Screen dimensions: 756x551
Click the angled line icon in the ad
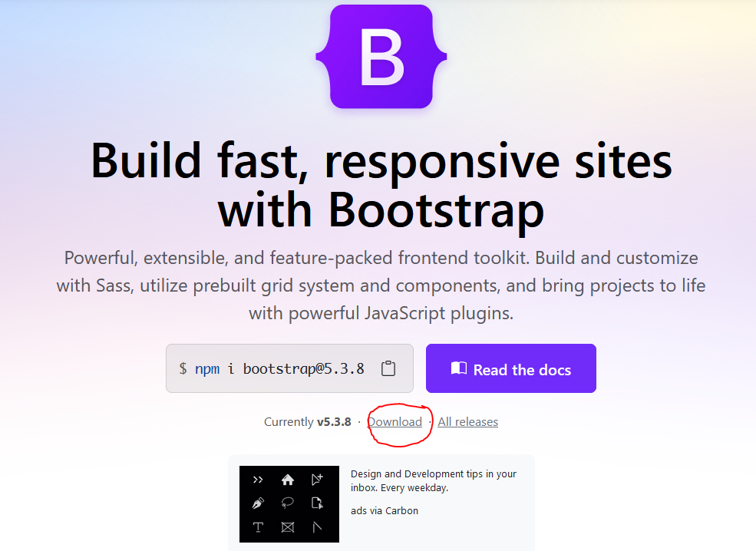pos(318,527)
